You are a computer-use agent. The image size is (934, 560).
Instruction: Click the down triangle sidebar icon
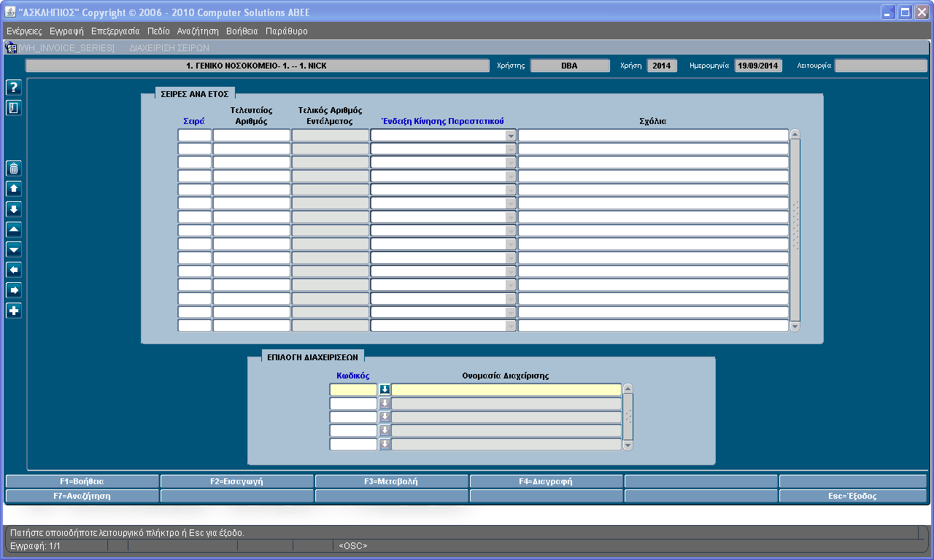pos(14,250)
